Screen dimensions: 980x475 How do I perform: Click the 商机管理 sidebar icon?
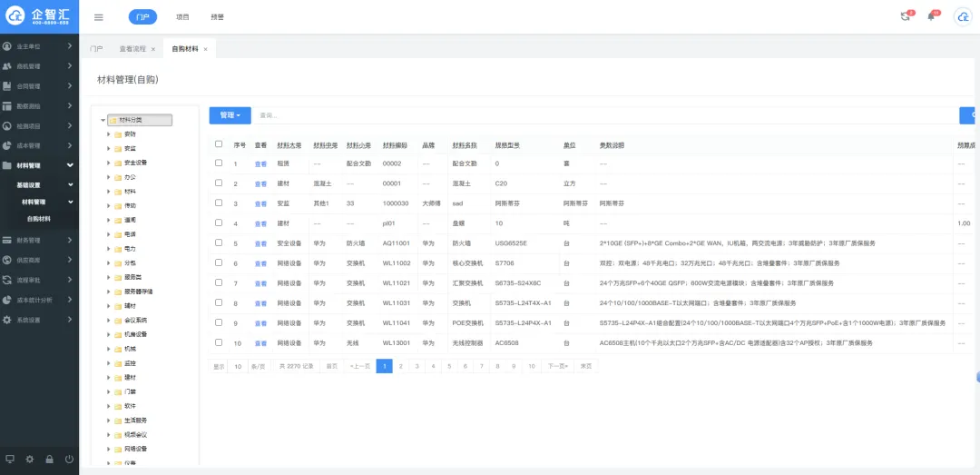pyautogui.click(x=7, y=66)
